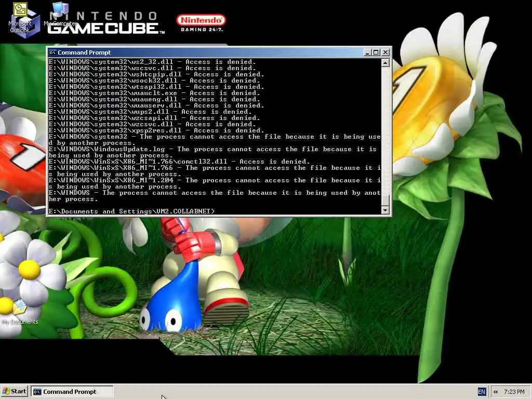Image resolution: width=532 pixels, height=399 pixels.
Task: Click the 'wzcsvc.dll' output line
Action: pos(152,124)
